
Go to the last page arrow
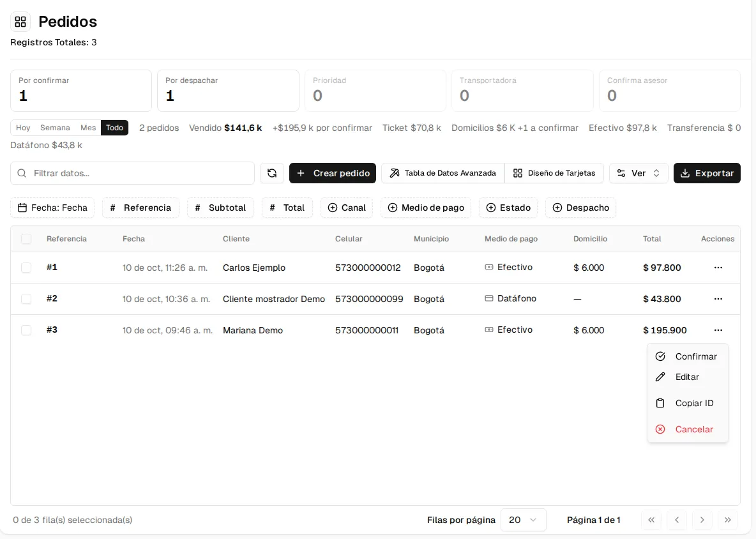coord(727,520)
